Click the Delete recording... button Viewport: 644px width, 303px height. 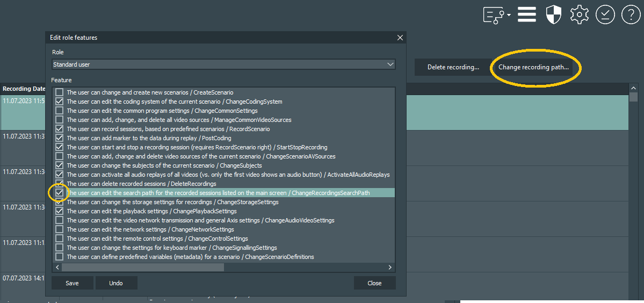pos(453,67)
